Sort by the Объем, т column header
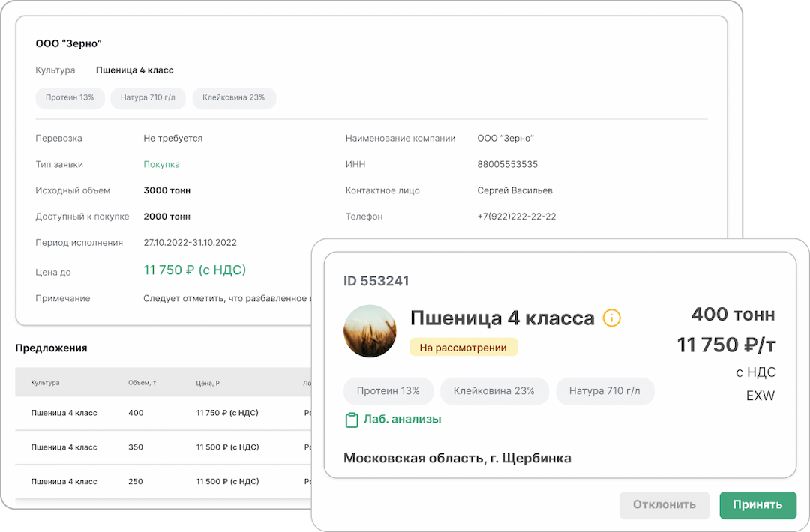 point(142,383)
